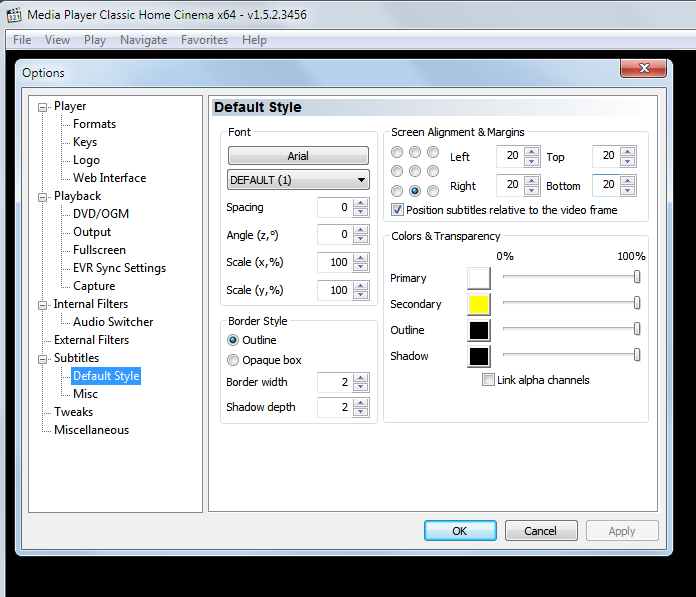Select Output under Playback
The image size is (696, 597).
(x=92, y=232)
